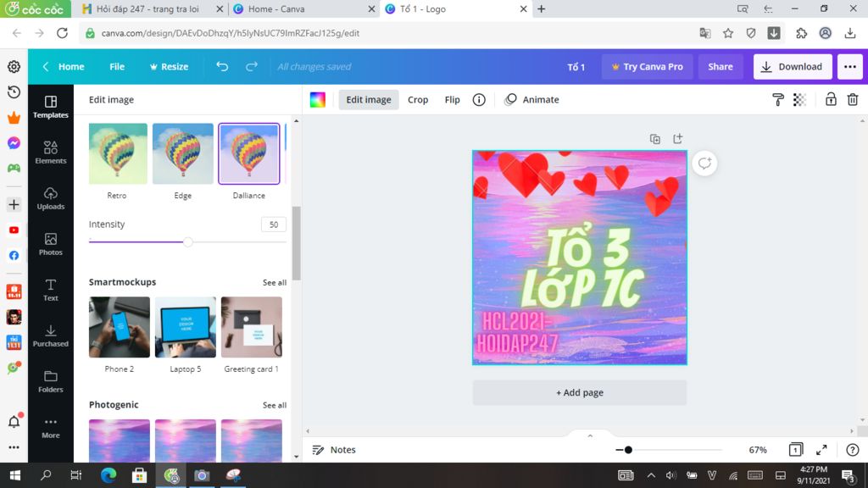Switch to the Edit image tab
The height and width of the screenshot is (488, 868).
pos(368,99)
